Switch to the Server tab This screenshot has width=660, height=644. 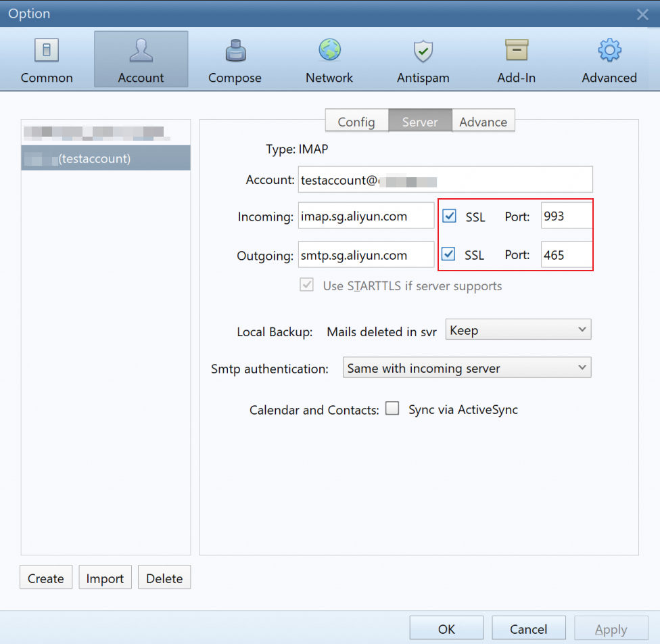tap(420, 121)
